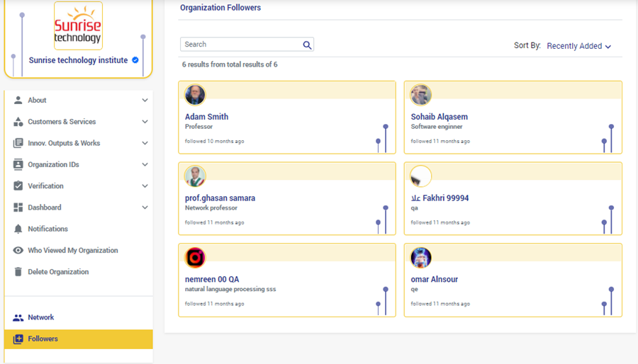Click omar Alnsour's avatar thumbnail
Viewport: 638px width, 364px height.
coord(421,258)
